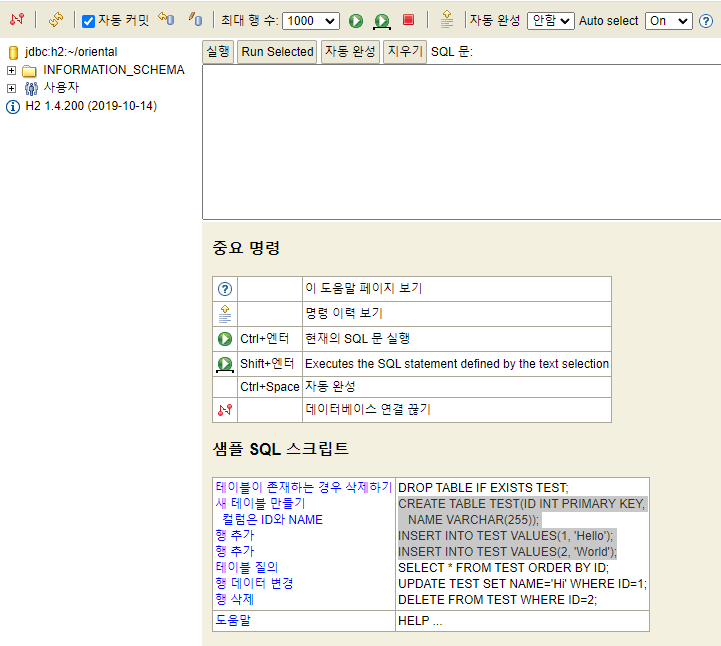Click inside the SQL statement text area
Image resolution: width=721 pixels, height=646 pixels.
tap(461, 142)
